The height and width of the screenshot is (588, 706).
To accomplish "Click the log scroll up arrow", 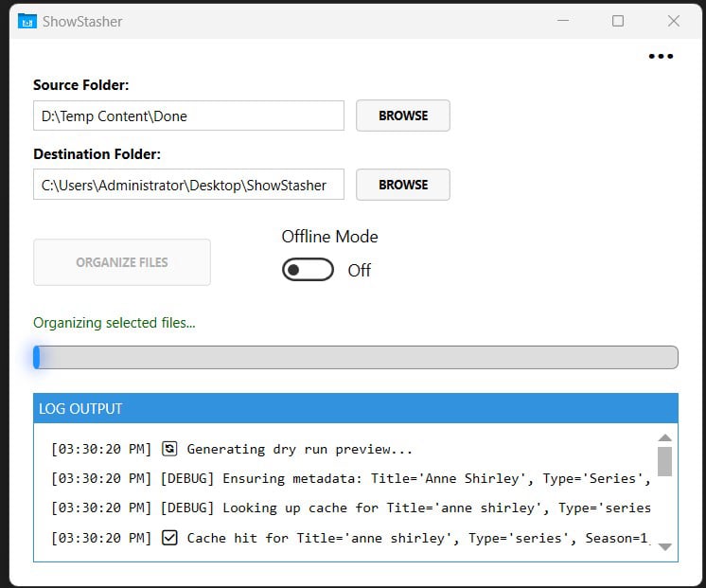I will click(664, 437).
